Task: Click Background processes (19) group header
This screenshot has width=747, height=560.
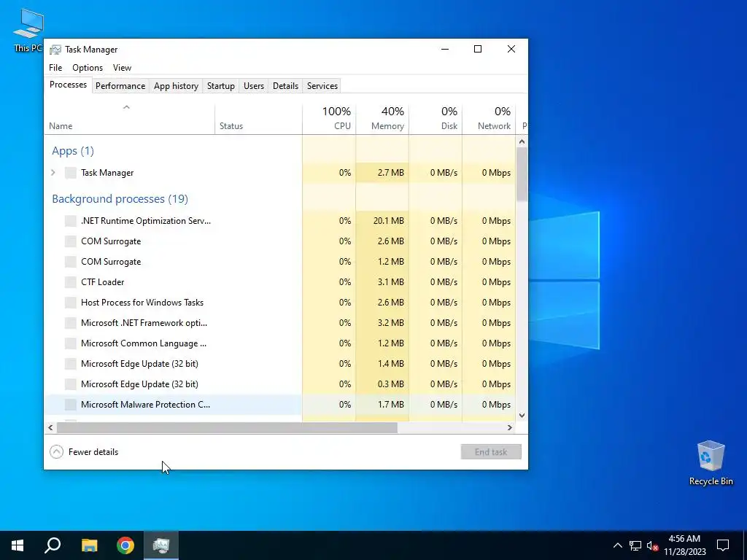Action: [120, 199]
